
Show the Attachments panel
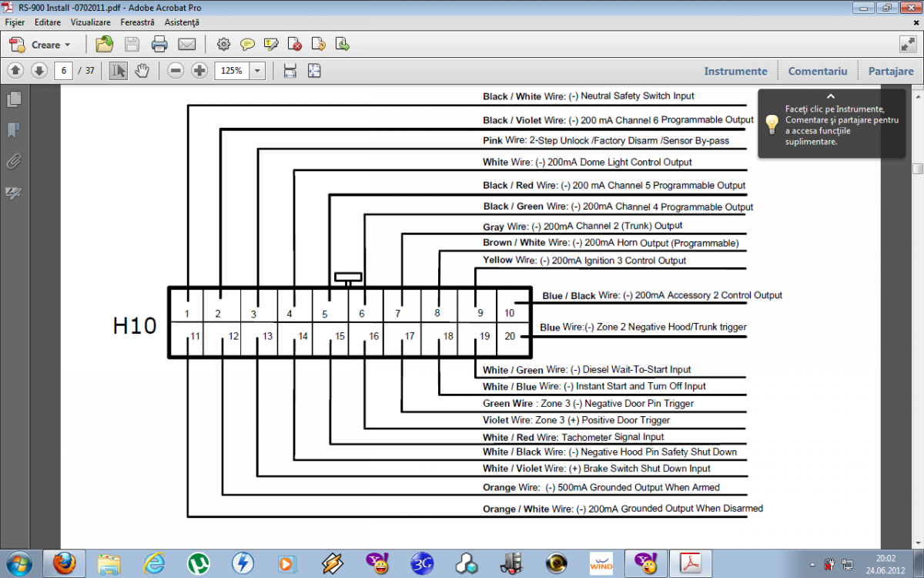pyautogui.click(x=14, y=161)
